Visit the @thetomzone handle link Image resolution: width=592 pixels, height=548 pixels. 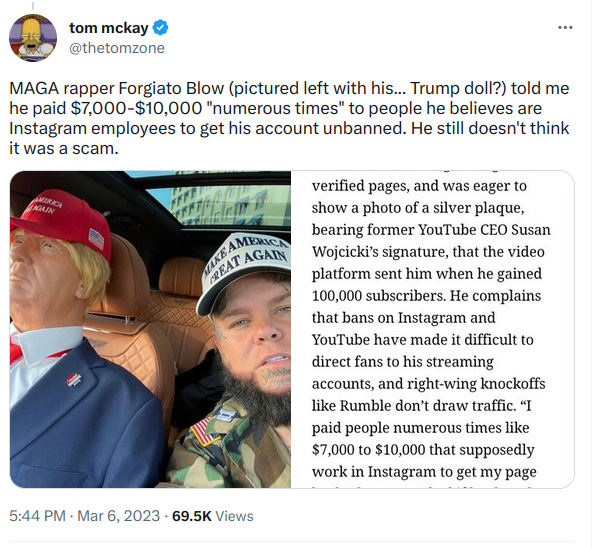click(x=117, y=48)
